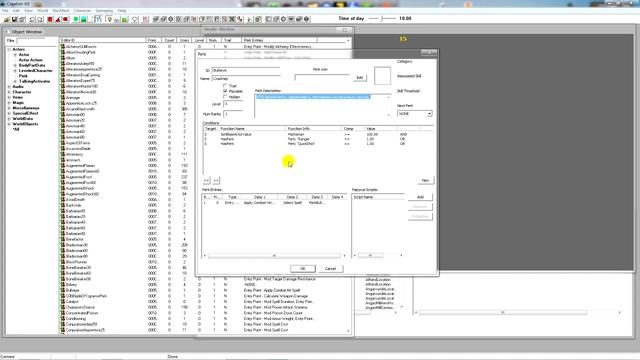640x360 pixels.
Task: Click the Redo arrow toolbar icon
Action: (40, 19)
